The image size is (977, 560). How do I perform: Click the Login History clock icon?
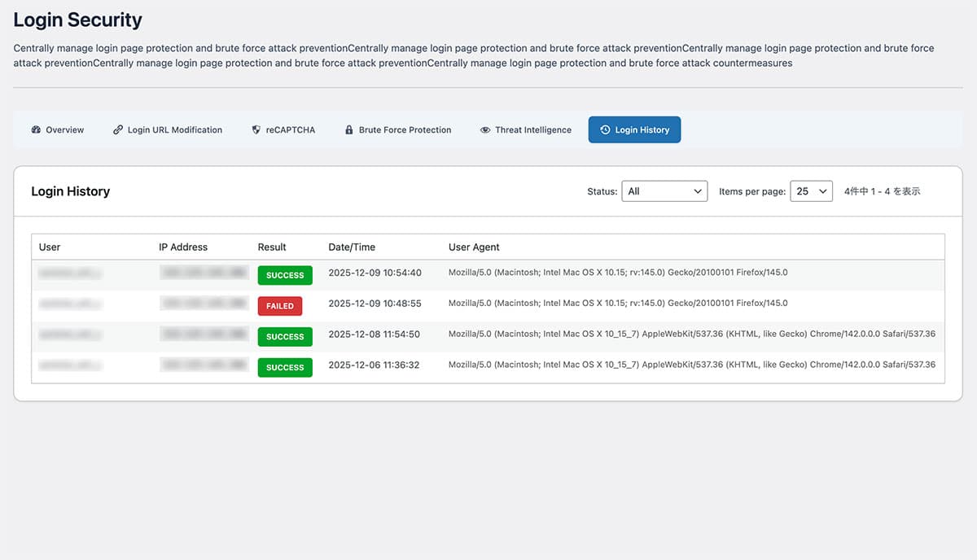(605, 130)
